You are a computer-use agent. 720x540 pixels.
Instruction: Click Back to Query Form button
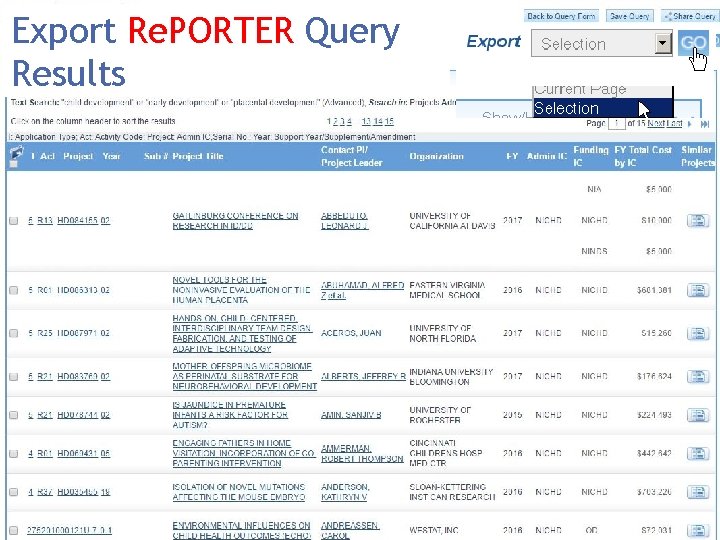click(561, 16)
